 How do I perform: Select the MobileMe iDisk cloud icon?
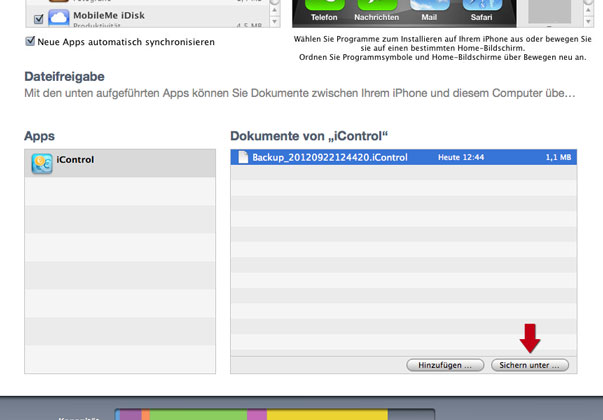(x=58, y=18)
